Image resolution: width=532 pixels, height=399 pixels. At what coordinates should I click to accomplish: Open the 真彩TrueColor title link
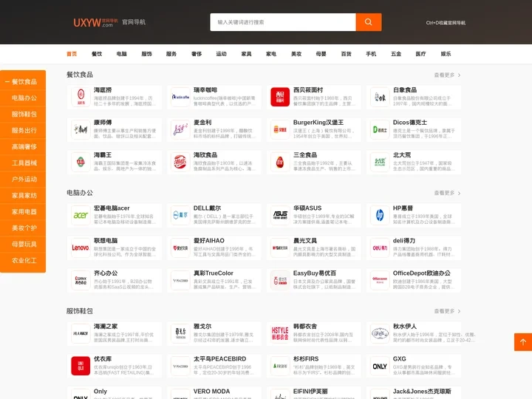(213, 273)
